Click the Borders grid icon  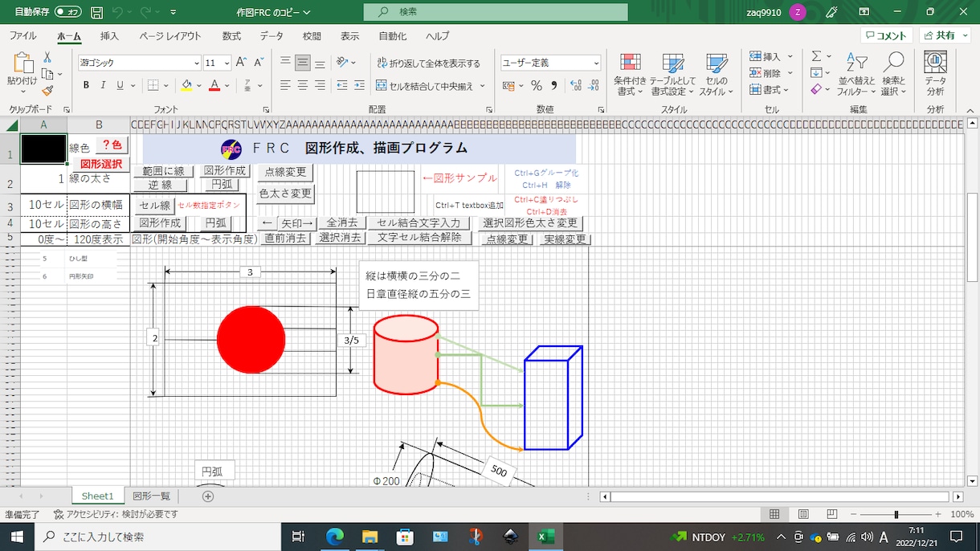tap(153, 85)
